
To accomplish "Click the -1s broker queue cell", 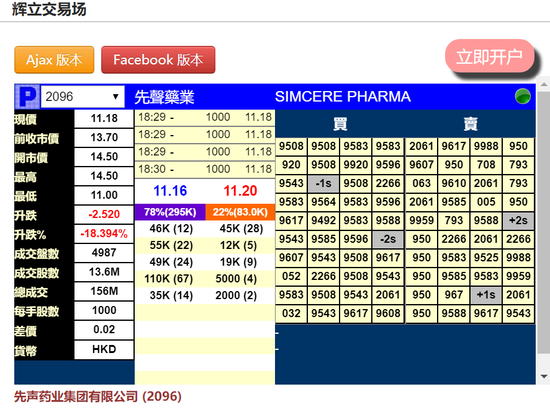I will pos(323,183).
